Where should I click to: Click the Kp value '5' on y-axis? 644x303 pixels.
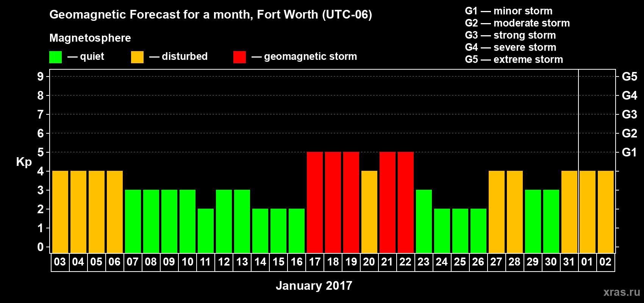[41, 152]
